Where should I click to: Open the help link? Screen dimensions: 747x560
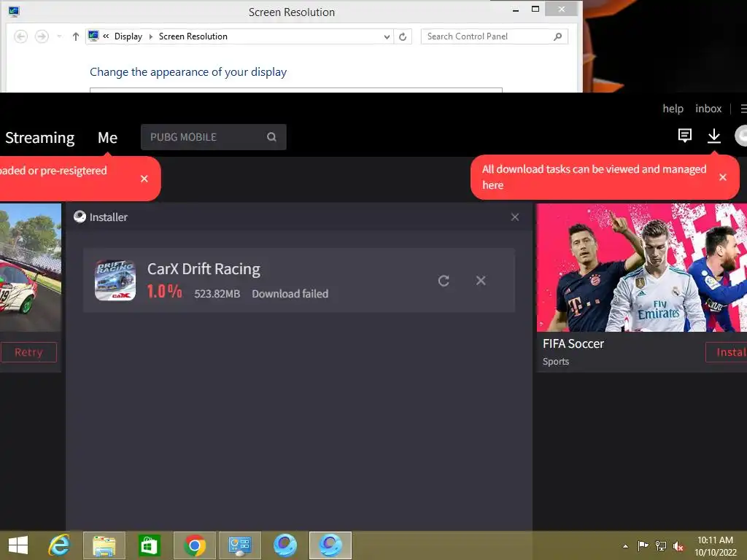(x=673, y=109)
